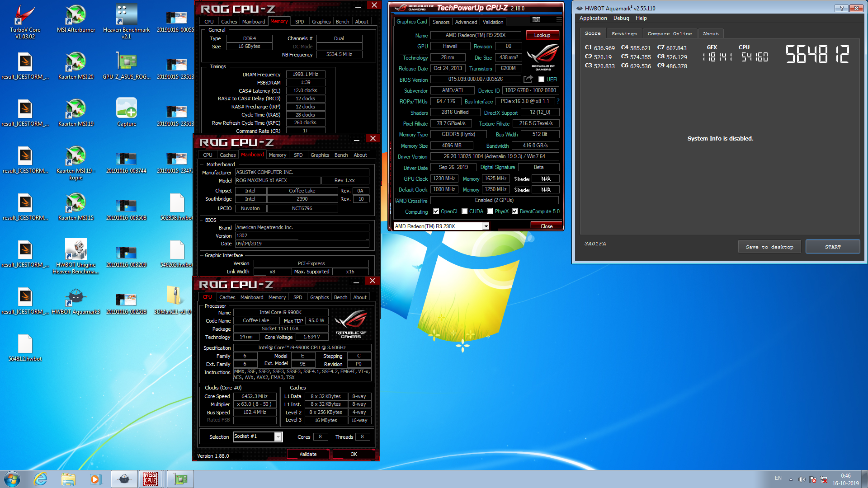Open the Kaarten MSI 20 shortcut
868x488 pixels.
pos(76,66)
